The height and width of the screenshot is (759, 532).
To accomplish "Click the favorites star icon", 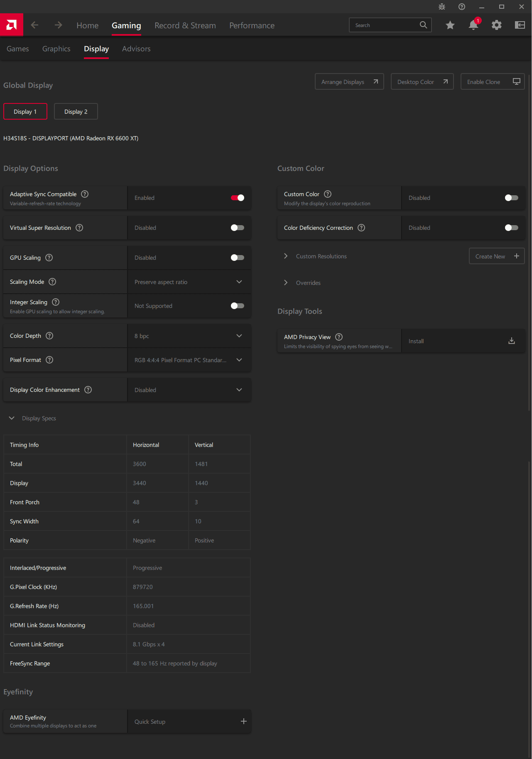I will tap(450, 25).
